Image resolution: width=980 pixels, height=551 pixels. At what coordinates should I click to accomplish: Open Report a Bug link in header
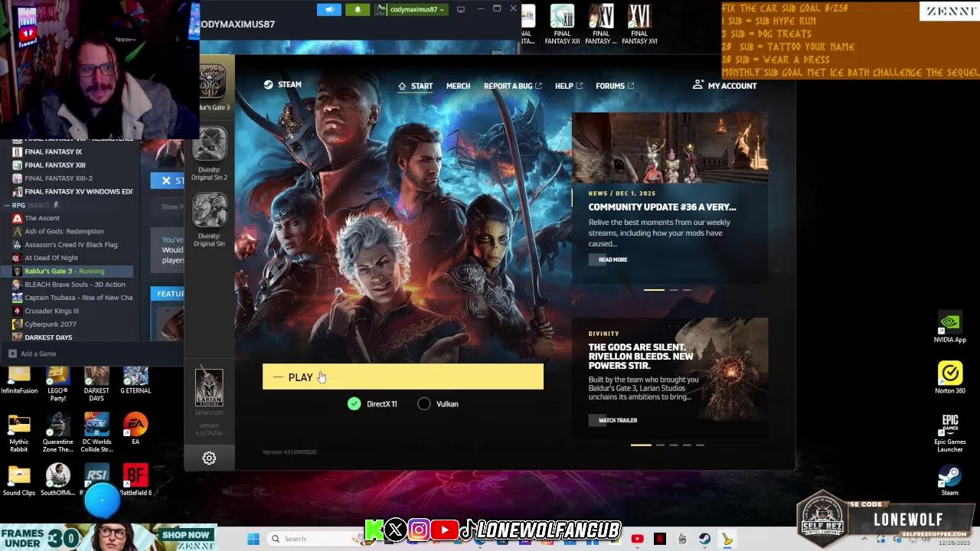point(513,86)
